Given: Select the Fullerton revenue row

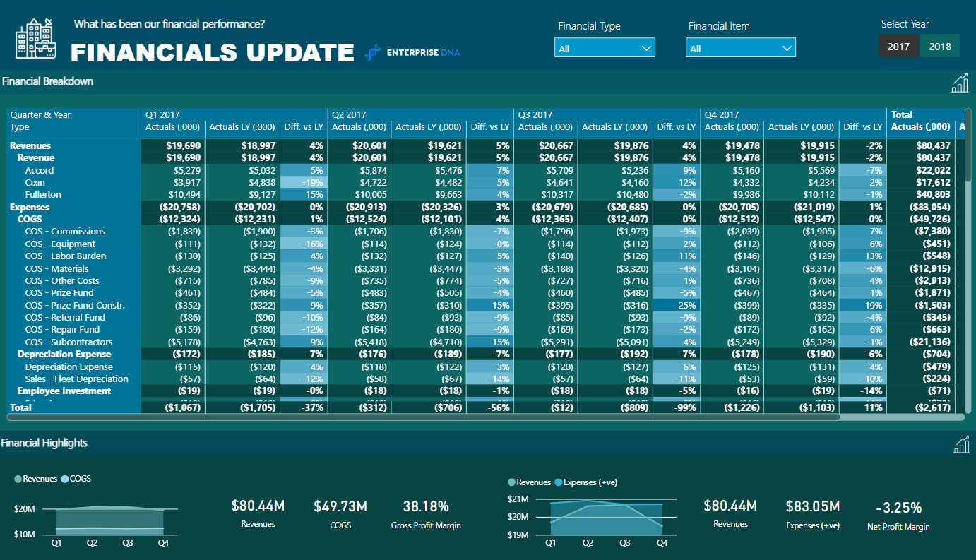Looking at the screenshot, I should [43, 195].
